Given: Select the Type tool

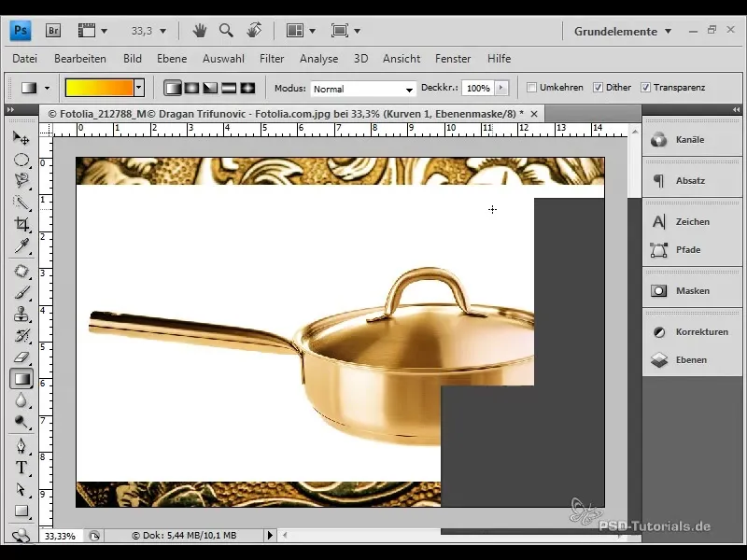Looking at the screenshot, I should tap(21, 468).
